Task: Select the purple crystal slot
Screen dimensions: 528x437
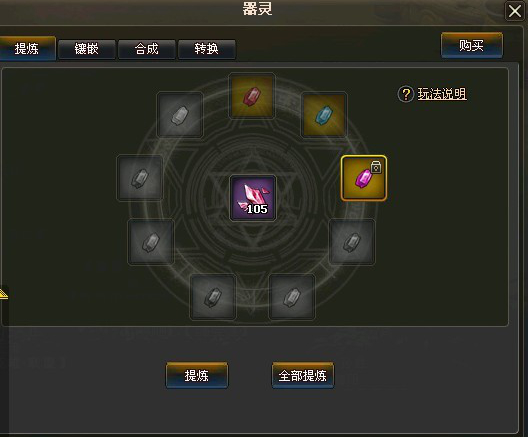Action: [364, 178]
